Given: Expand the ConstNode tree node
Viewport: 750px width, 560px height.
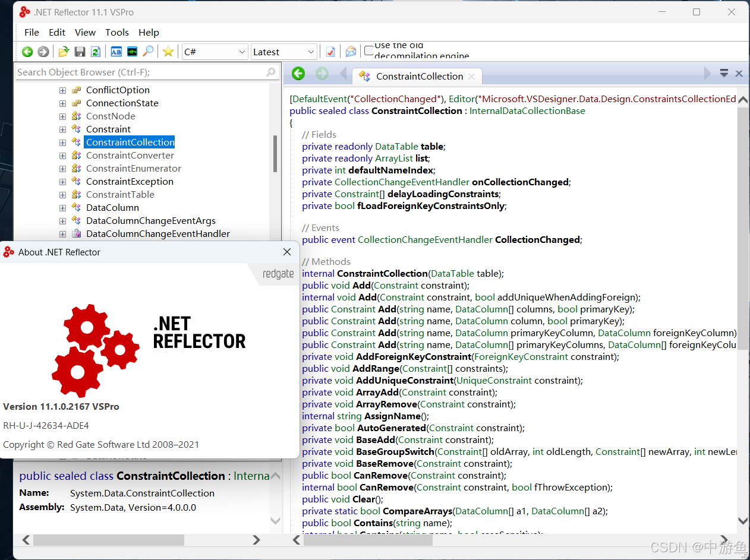Looking at the screenshot, I should coord(62,116).
